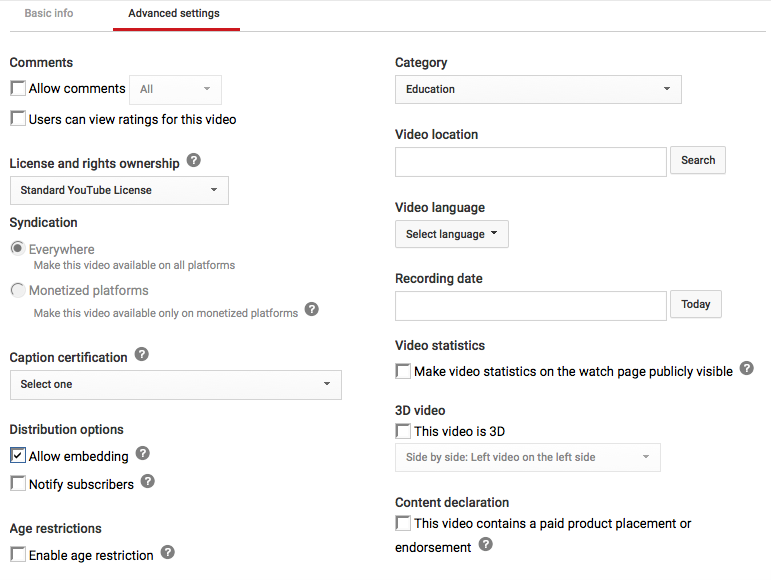
Task: Uncheck the Allow embedding checkbox
Action: (x=18, y=455)
